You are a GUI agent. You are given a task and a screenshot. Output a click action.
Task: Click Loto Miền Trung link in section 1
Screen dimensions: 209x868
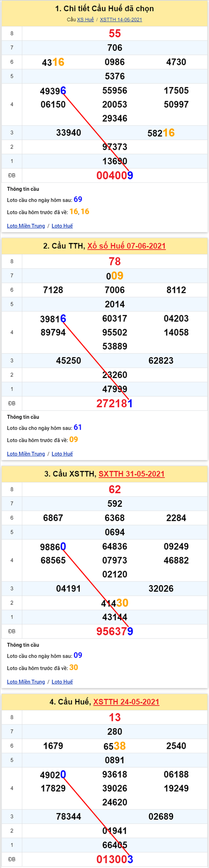pyautogui.click(x=26, y=226)
